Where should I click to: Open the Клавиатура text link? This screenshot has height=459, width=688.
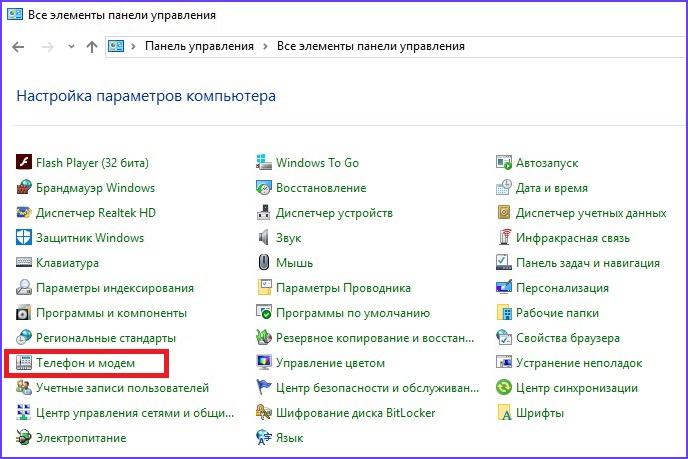[67, 263]
